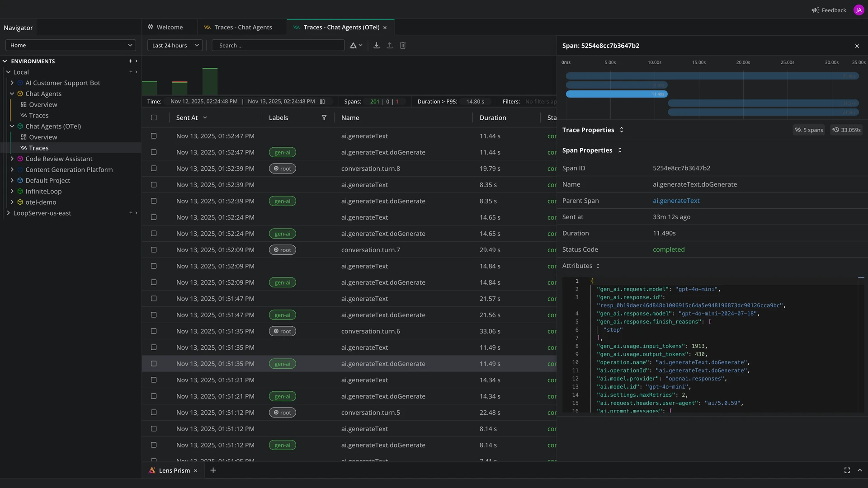Toggle the select-all checkbox in table header
868x488 pixels.
(153, 117)
